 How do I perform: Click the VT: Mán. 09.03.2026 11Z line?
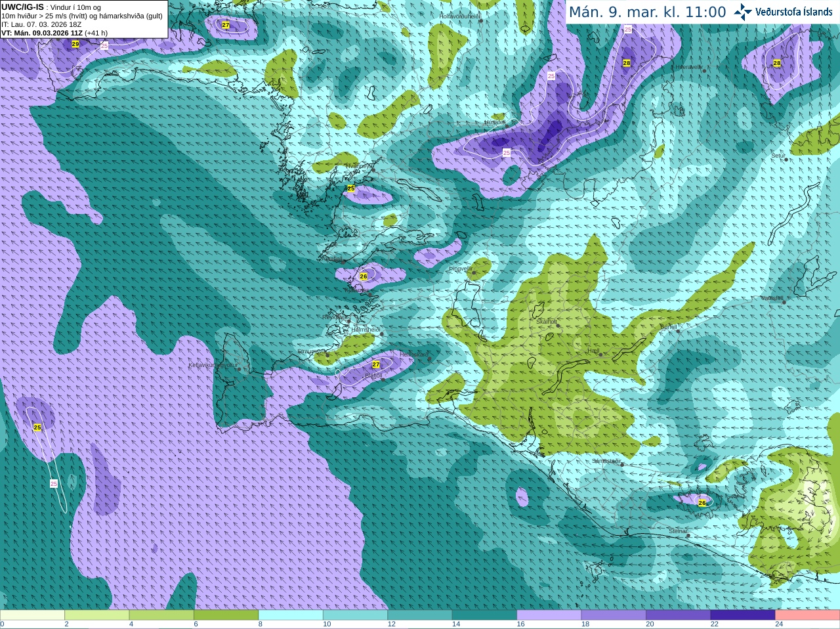click(x=42, y=33)
